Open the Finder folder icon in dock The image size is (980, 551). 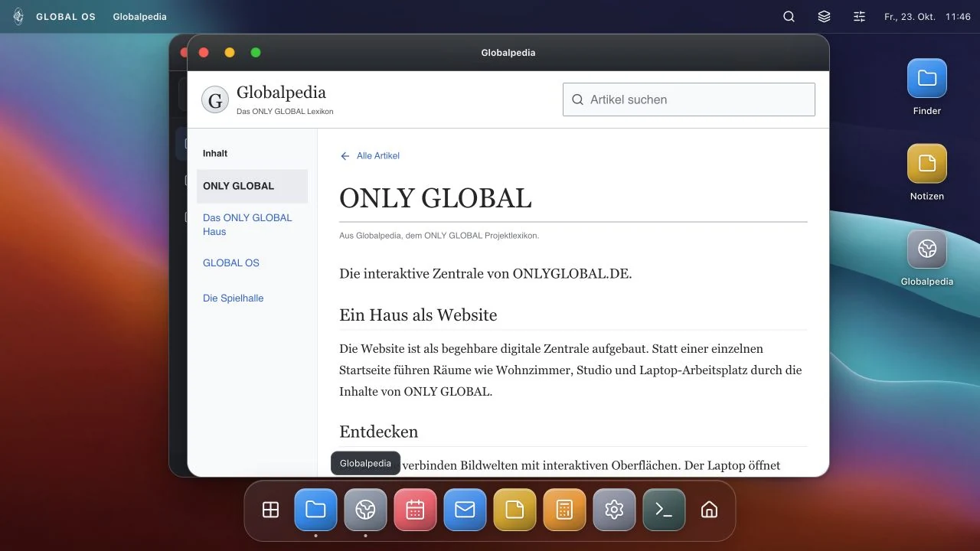pos(315,510)
